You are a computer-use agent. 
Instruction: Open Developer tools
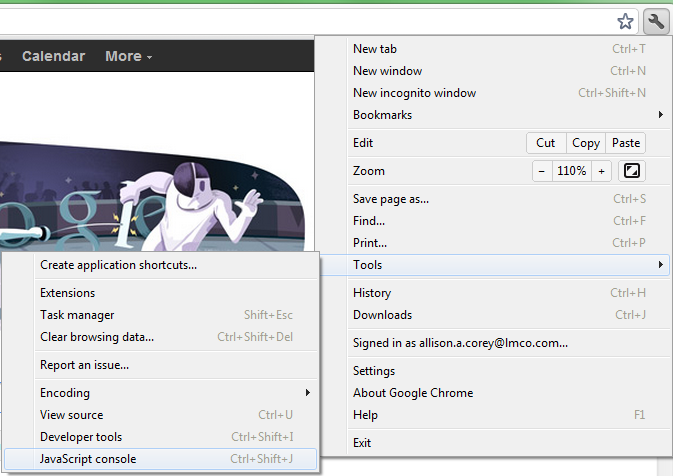click(x=161, y=437)
